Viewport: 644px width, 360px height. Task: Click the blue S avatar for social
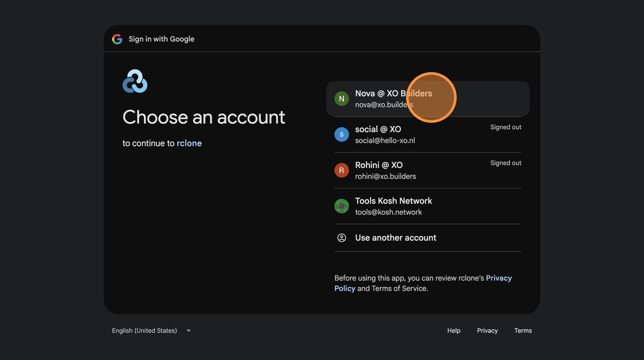point(341,134)
